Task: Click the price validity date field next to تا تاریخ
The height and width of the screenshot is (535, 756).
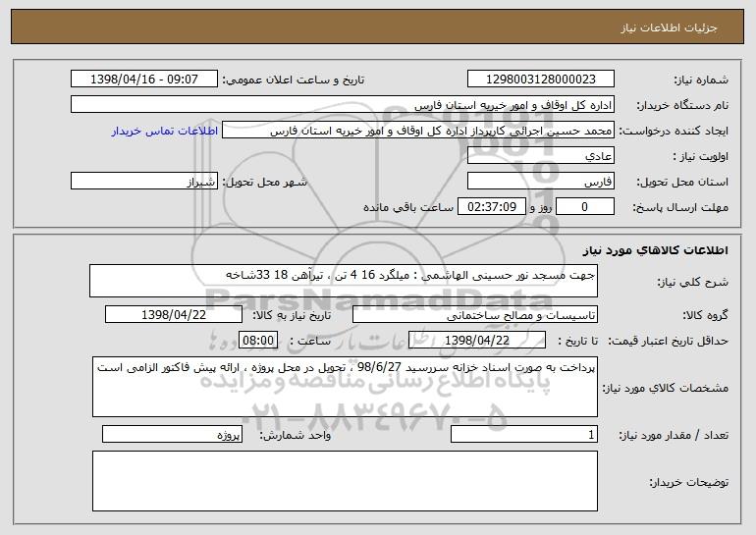Action: (477, 341)
